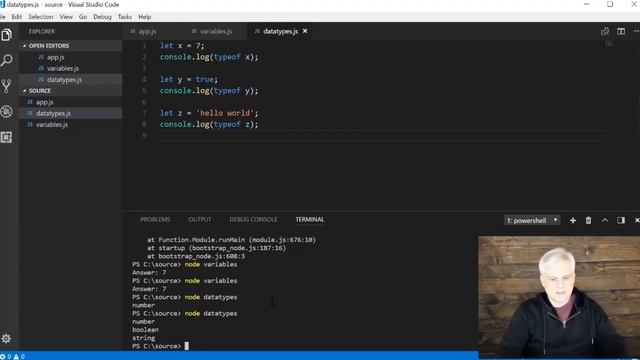640x360 pixels.
Task: Open the Debug menu
Action: click(x=102, y=17)
